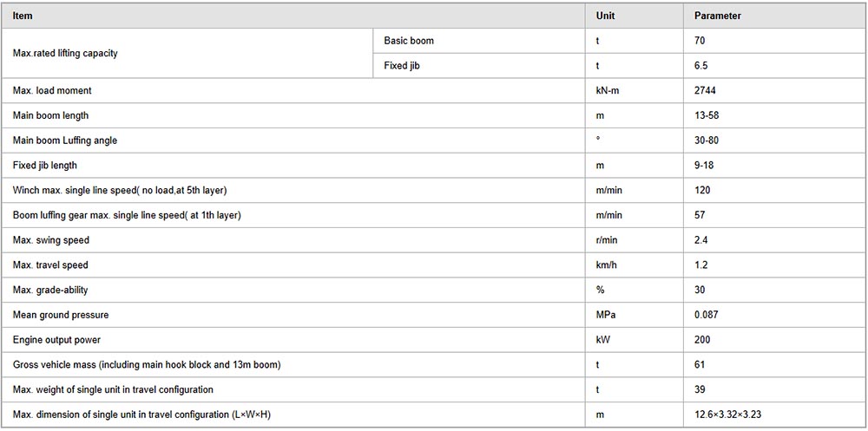Click the km/h unit cell
This screenshot has width=868, height=431.
tap(606, 265)
